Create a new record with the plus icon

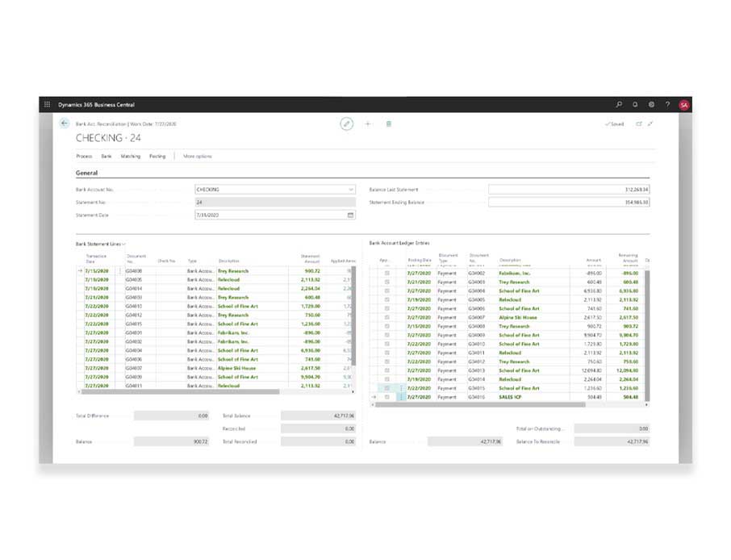point(368,123)
